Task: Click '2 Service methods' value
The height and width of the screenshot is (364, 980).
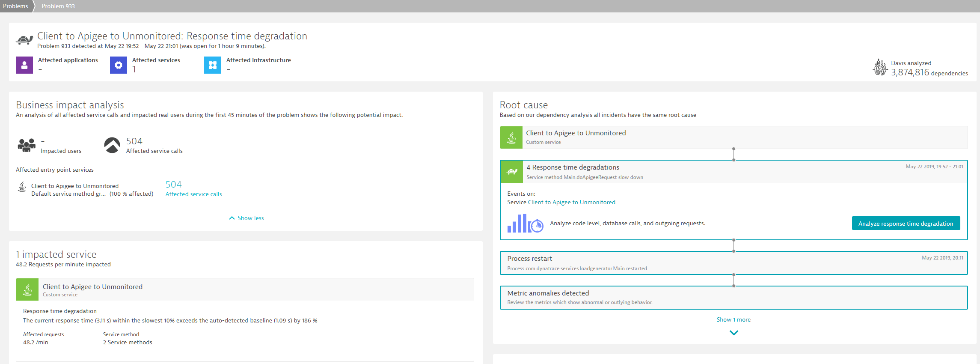Action: [128, 342]
